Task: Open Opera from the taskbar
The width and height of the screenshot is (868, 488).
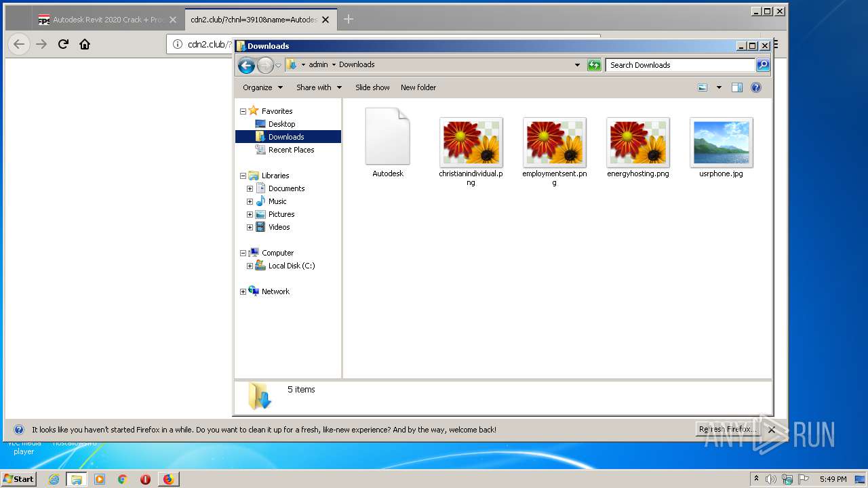Action: coord(145,479)
